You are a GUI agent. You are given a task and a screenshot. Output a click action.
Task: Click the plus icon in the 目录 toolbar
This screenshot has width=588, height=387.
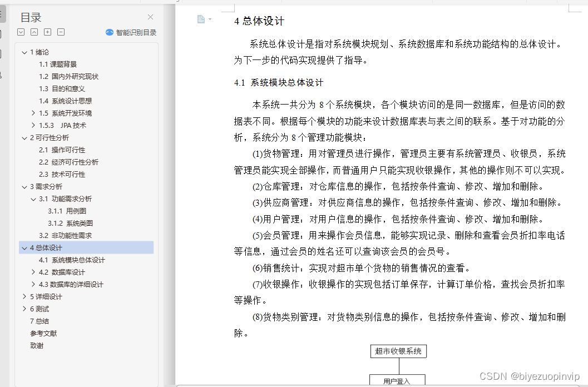click(x=47, y=32)
